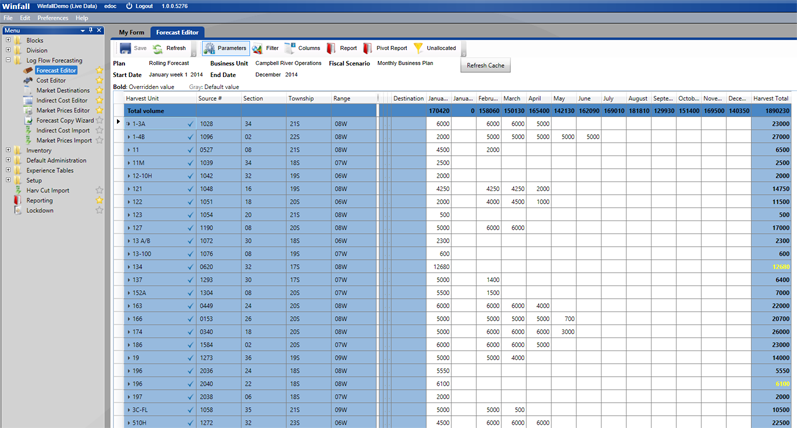Expand the Division tree node
The width and height of the screenshot is (797, 428).
pyautogui.click(x=8, y=50)
